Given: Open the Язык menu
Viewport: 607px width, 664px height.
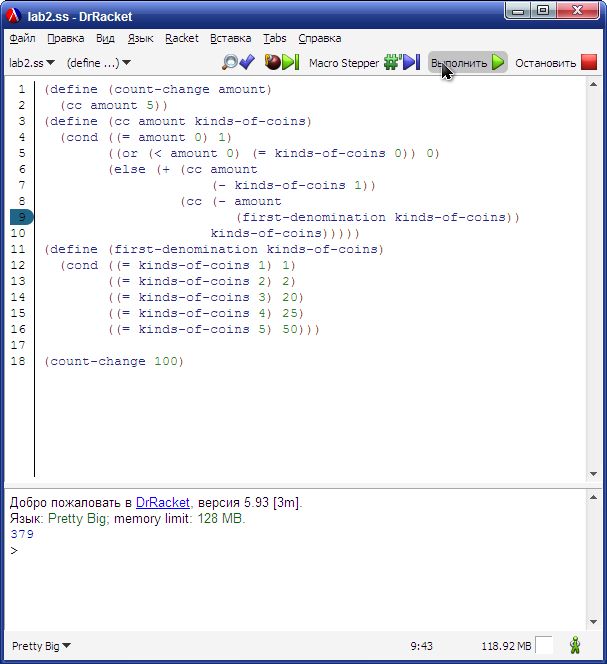Looking at the screenshot, I should pos(140,38).
